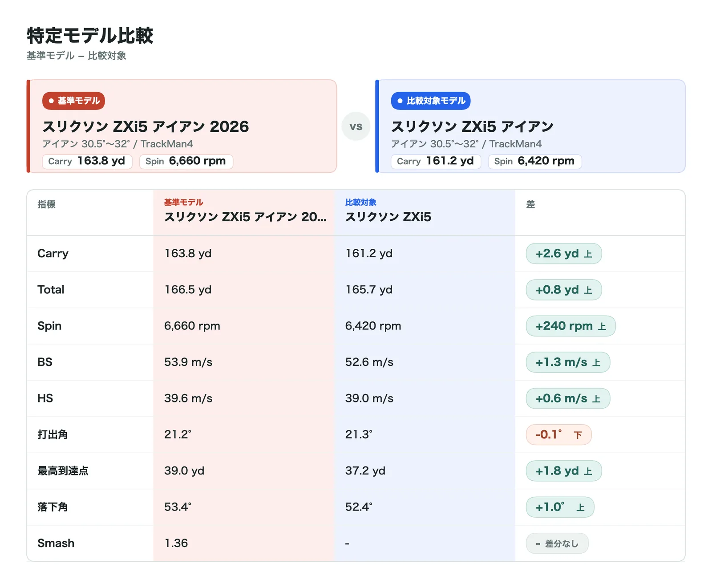Click the 最高到達点 row label

[63, 471]
